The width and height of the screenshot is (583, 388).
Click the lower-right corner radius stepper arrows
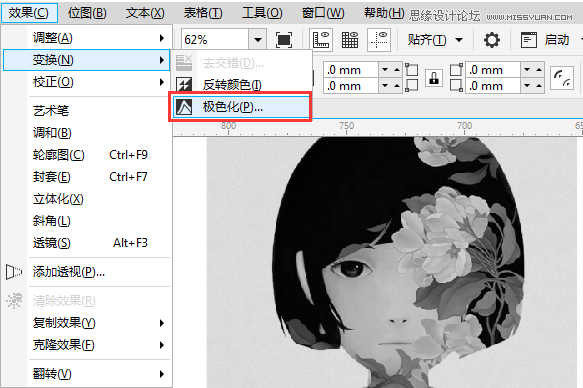pyautogui.click(x=532, y=86)
